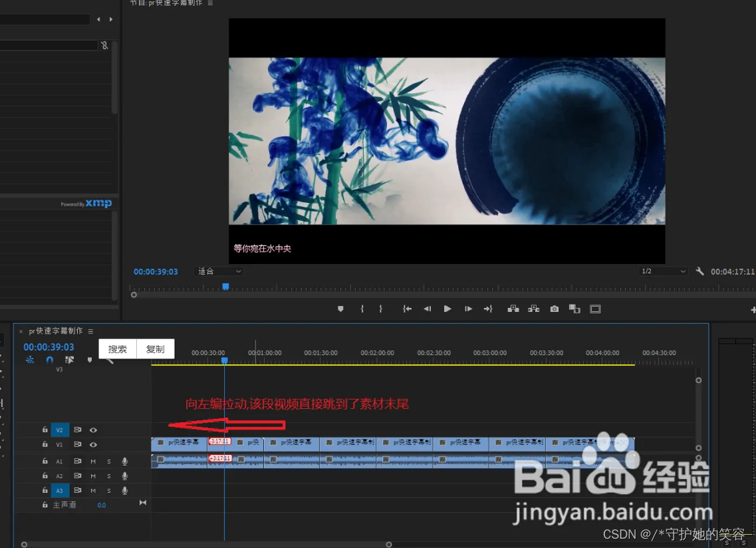Click the 搜索 popup button

coord(118,348)
